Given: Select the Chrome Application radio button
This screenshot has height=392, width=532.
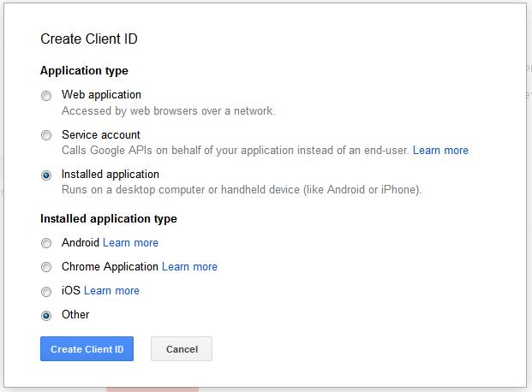Looking at the screenshot, I should pos(46,267).
